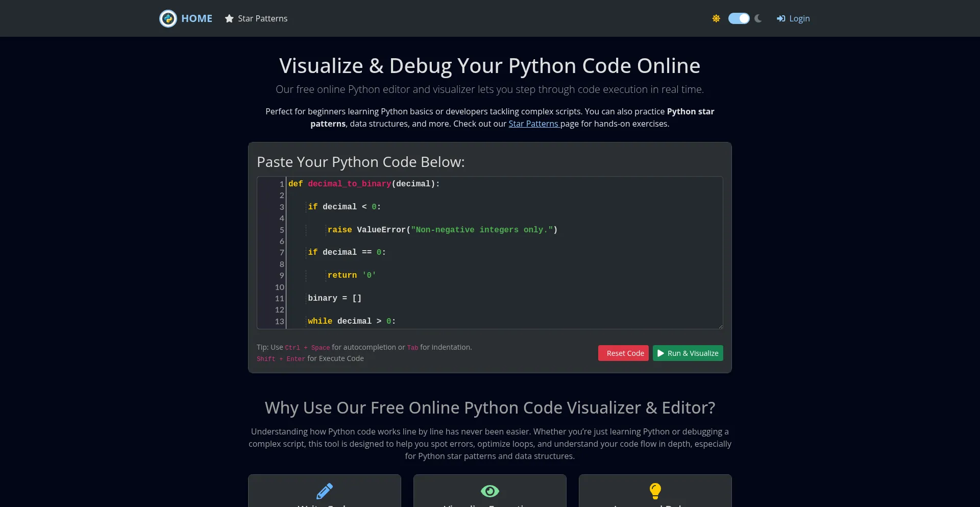This screenshot has width=980, height=507.
Task: Click Run & Visualize button
Action: (688, 353)
